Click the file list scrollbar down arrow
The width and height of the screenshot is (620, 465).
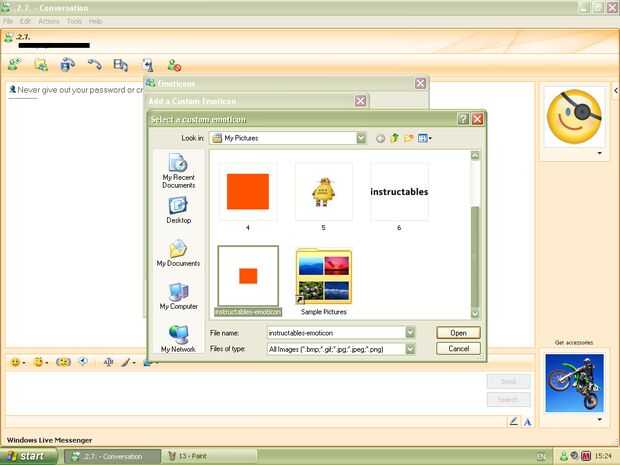click(475, 314)
